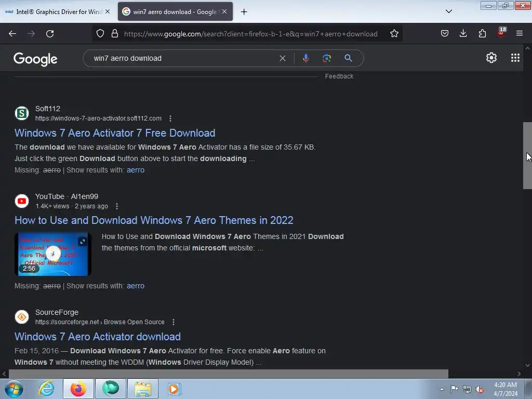Click the address bar URL
This screenshot has height=399, width=532.
tap(250, 34)
